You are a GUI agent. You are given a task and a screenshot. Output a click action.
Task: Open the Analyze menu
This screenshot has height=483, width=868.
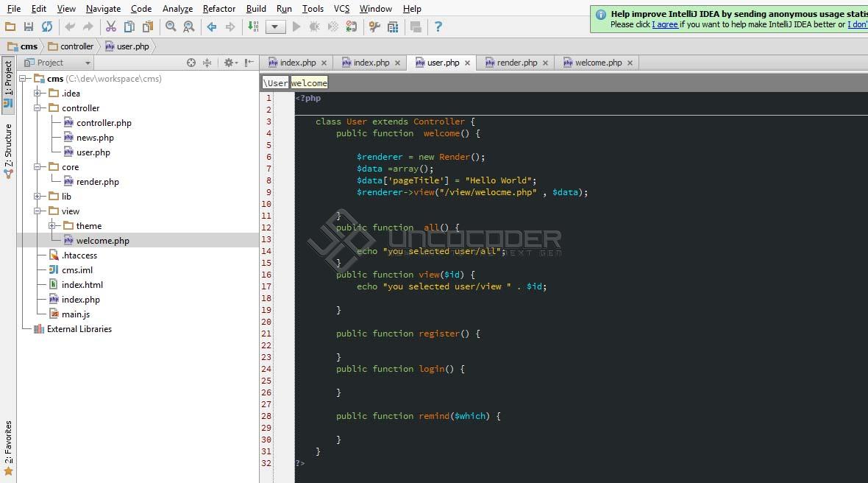click(x=177, y=8)
